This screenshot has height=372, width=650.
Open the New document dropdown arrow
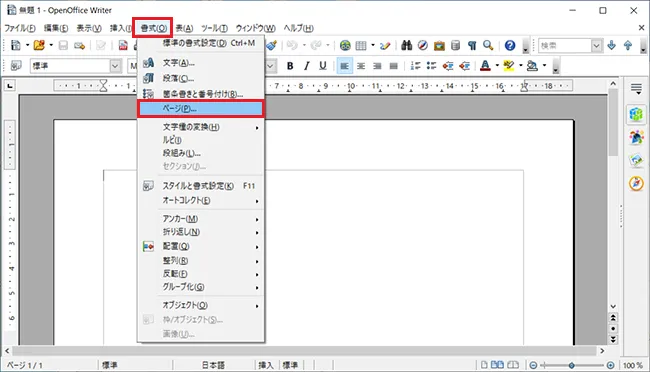pyautogui.click(x=27, y=45)
